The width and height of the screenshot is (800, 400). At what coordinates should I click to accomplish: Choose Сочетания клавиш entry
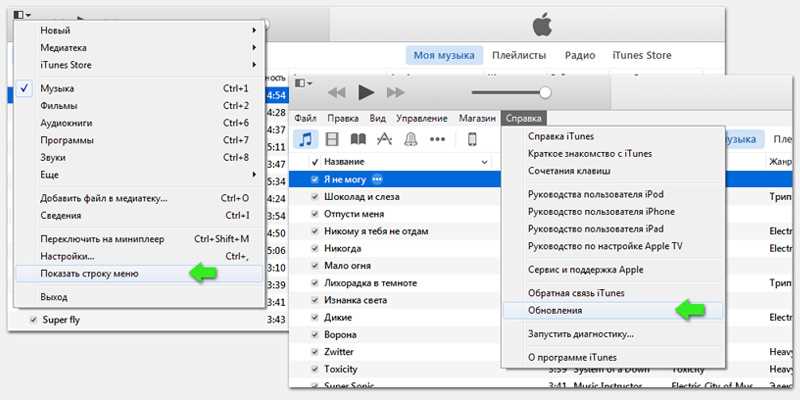point(613,171)
